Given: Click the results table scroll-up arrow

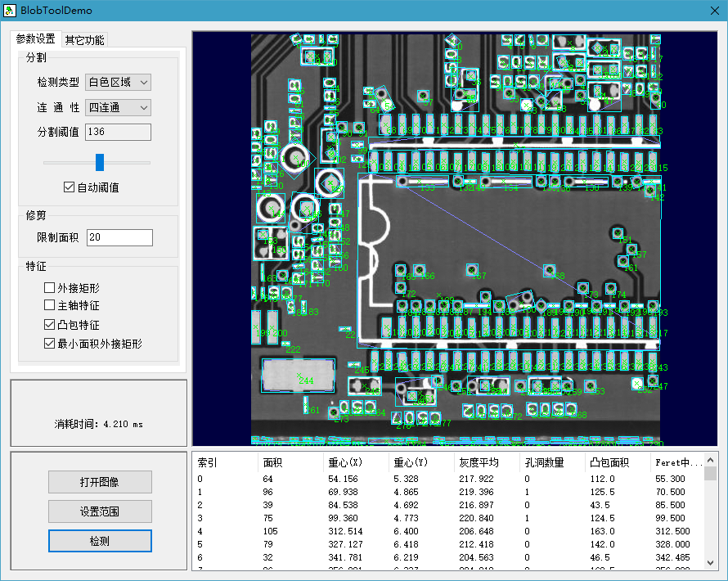Looking at the screenshot, I should (x=710, y=462).
